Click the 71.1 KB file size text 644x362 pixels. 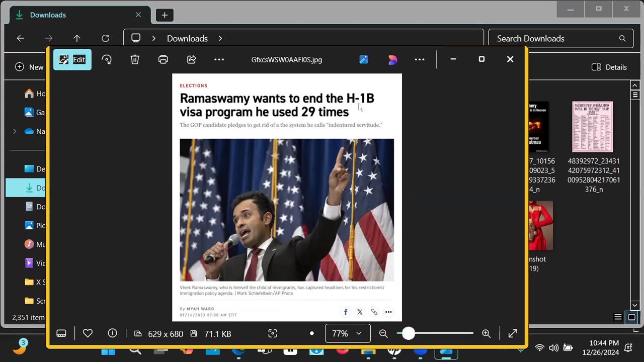coord(218,334)
